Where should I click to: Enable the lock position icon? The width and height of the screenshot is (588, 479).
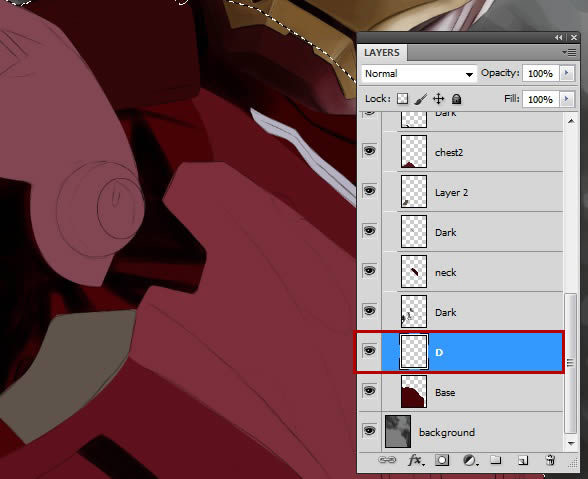coord(438,99)
